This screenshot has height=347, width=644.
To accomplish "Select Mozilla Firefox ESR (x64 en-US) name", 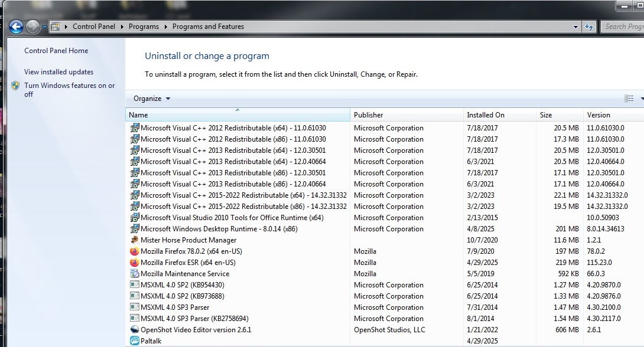I will click(x=188, y=263).
